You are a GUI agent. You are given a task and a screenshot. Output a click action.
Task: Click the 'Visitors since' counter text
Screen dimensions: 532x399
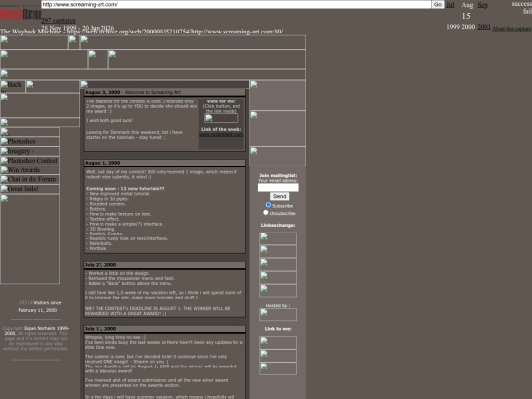tap(47, 303)
